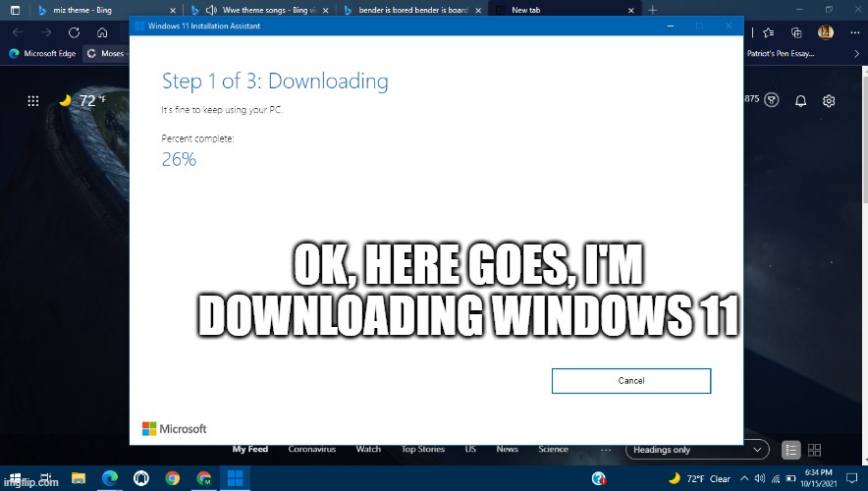This screenshot has height=491, width=868.
Task: Open Microsoft Edge taskbar icon
Action: (110, 478)
